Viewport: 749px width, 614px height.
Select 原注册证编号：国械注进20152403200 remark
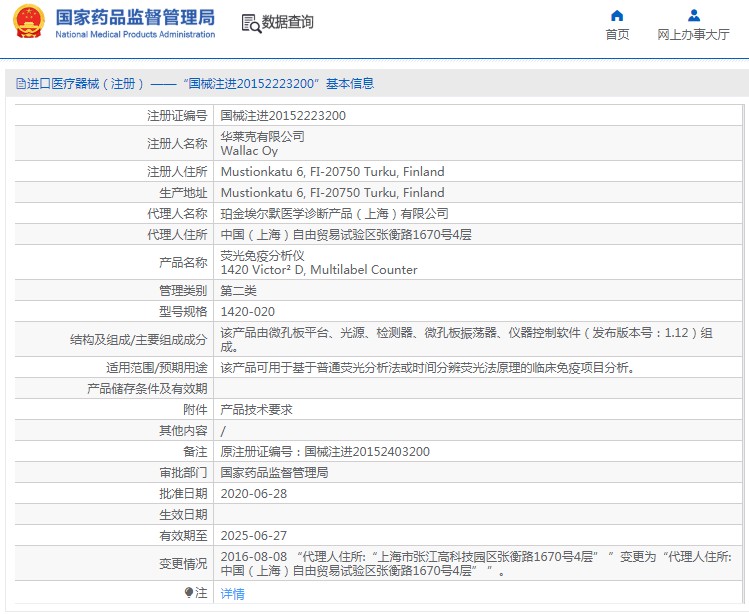[x=325, y=452]
